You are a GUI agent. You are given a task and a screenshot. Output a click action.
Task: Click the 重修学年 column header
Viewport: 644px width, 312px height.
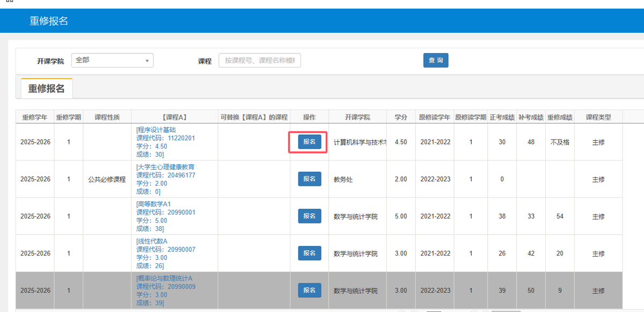[34, 117]
